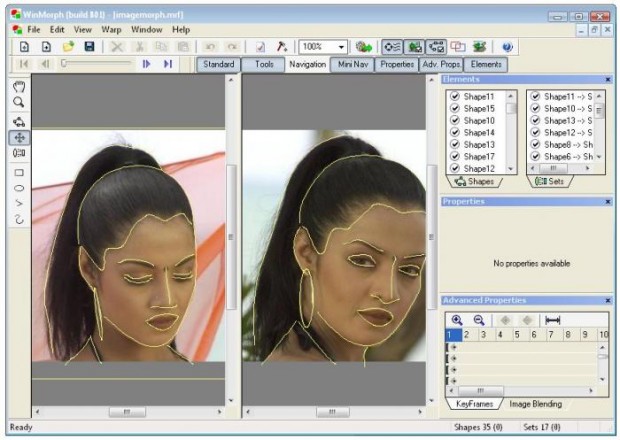This screenshot has height=440, width=620.
Task: Select the Rectangle shape tool
Action: (x=19, y=173)
